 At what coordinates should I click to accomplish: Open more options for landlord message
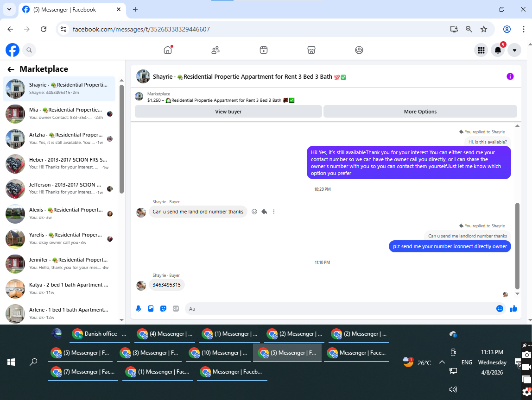pos(274,212)
